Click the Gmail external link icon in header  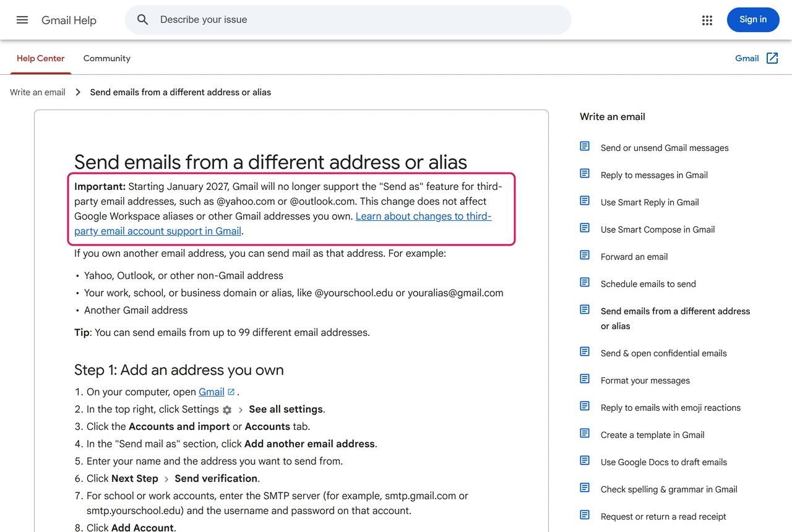[772, 58]
